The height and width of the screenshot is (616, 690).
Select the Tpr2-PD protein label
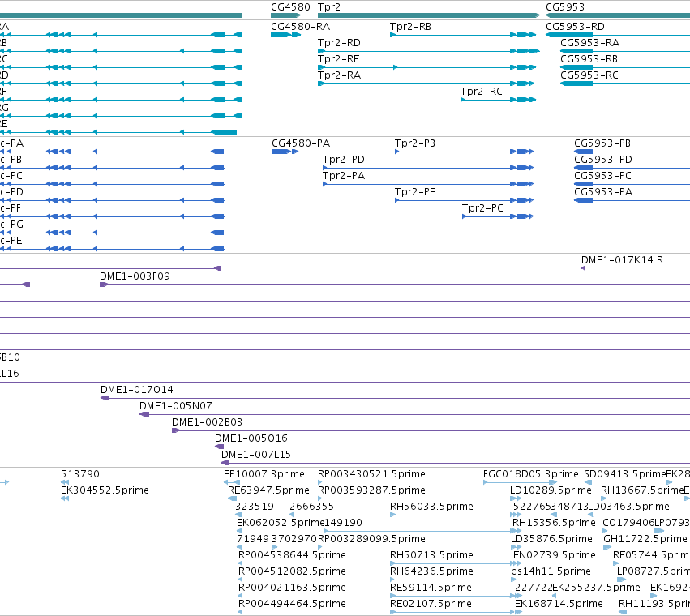[x=344, y=160]
